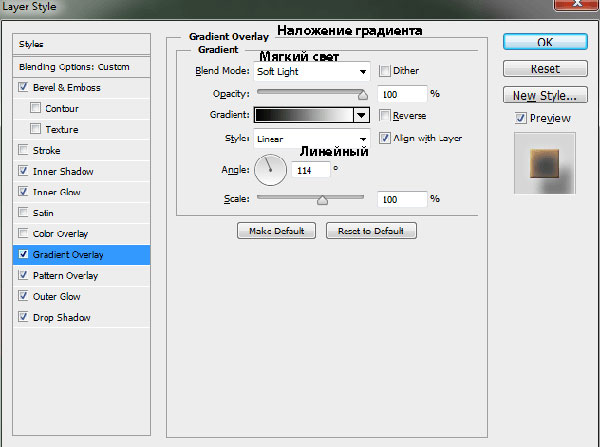Select the Bevel & Emboss label

67,88
